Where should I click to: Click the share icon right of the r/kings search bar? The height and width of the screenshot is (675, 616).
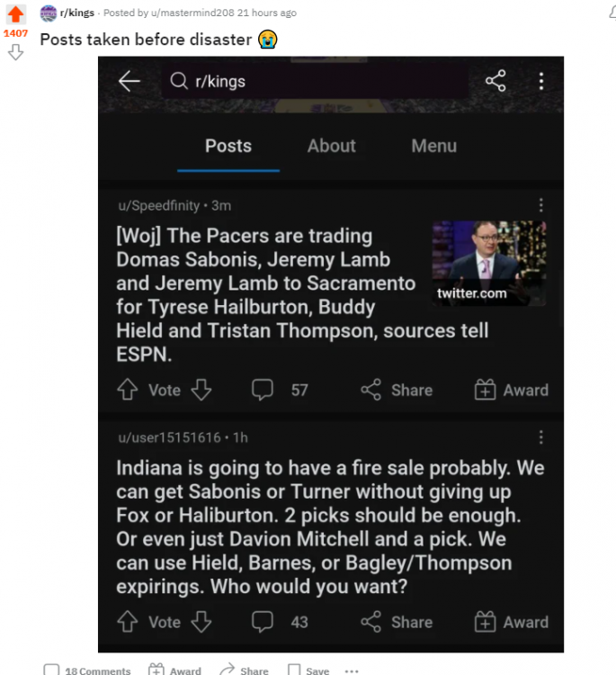pyautogui.click(x=495, y=81)
